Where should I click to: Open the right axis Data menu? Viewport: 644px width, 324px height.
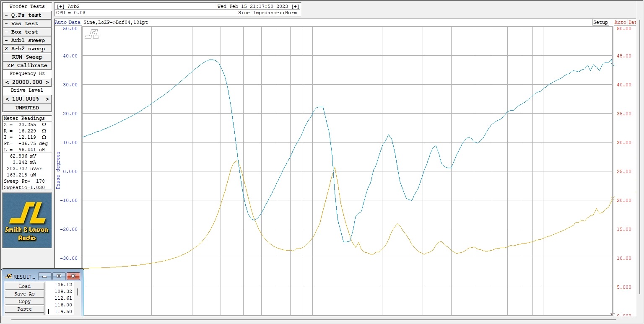tap(632, 22)
